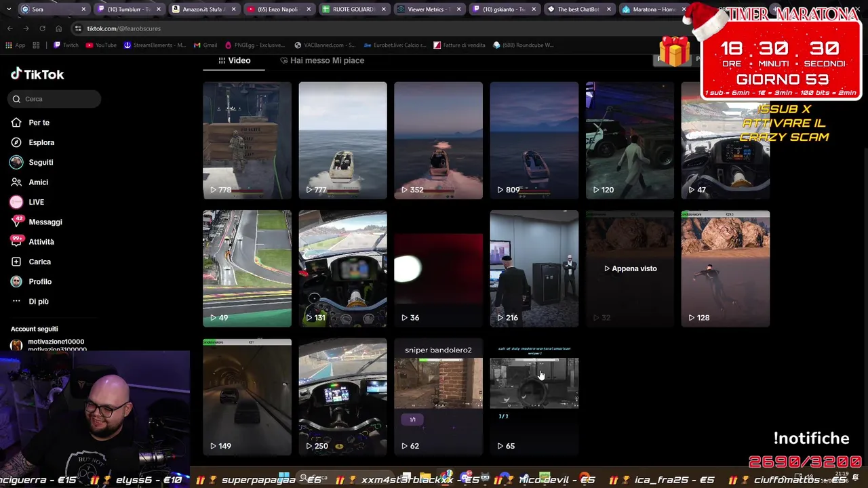
Task: Open PNGEgg bookmark
Action: [256, 45]
